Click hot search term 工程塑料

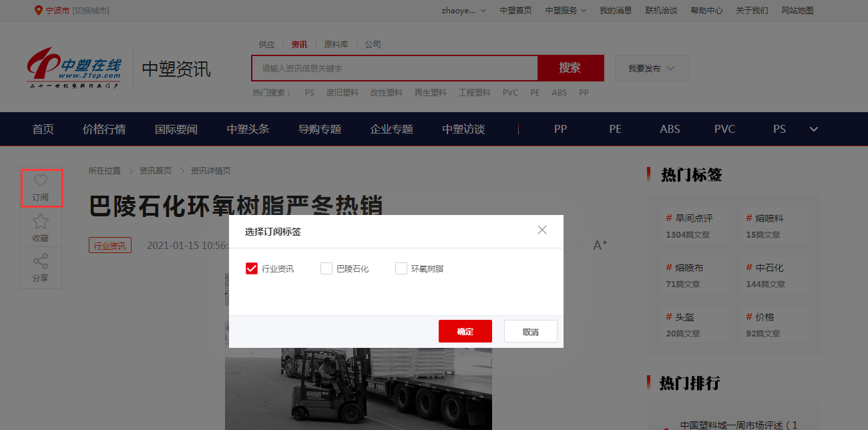(x=475, y=93)
